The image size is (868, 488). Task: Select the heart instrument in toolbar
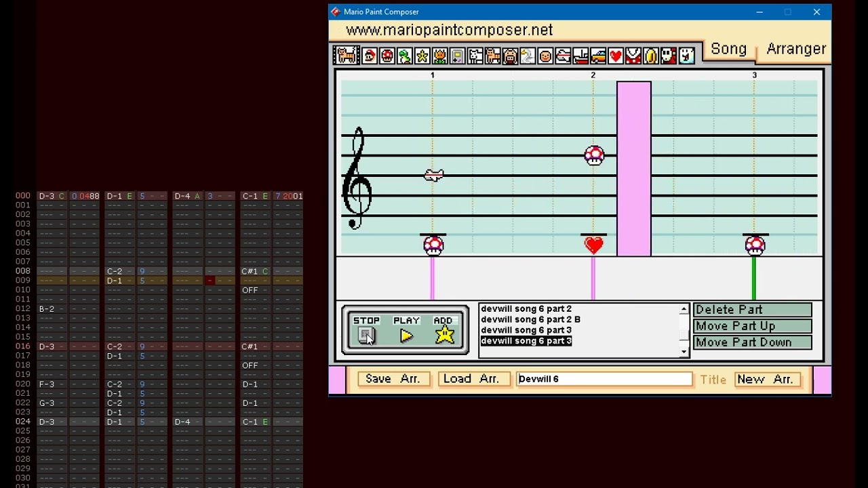coord(616,56)
